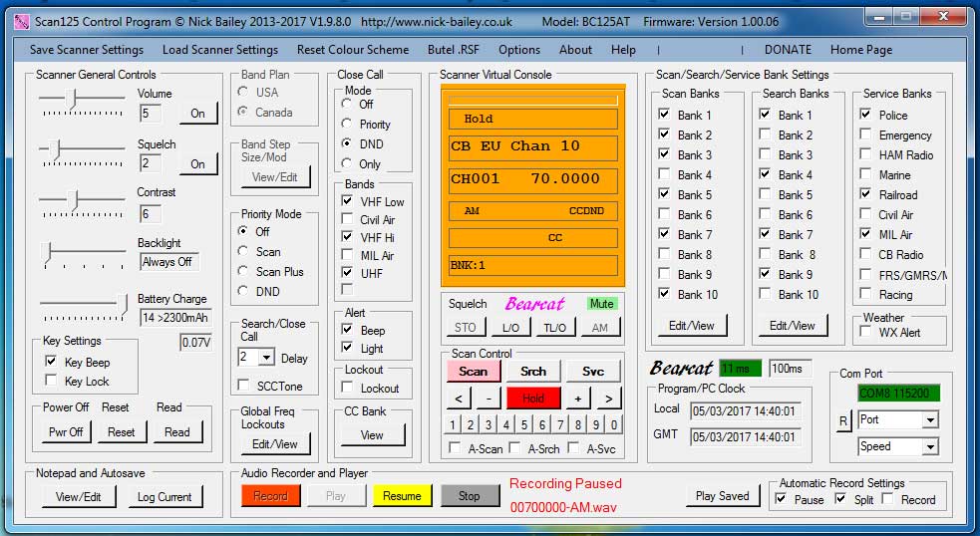Open Home Page link in menu bar
Image resolution: width=980 pixels, height=536 pixels.
(x=860, y=50)
